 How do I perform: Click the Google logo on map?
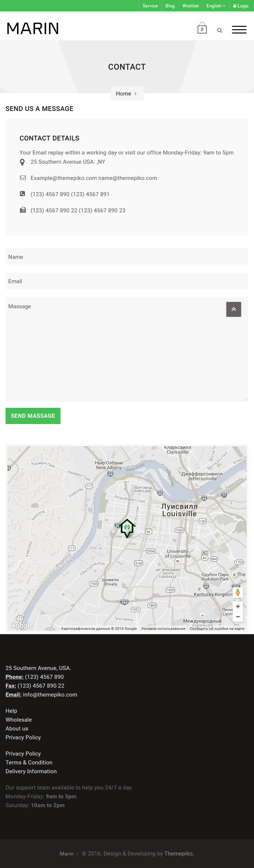(x=21, y=625)
